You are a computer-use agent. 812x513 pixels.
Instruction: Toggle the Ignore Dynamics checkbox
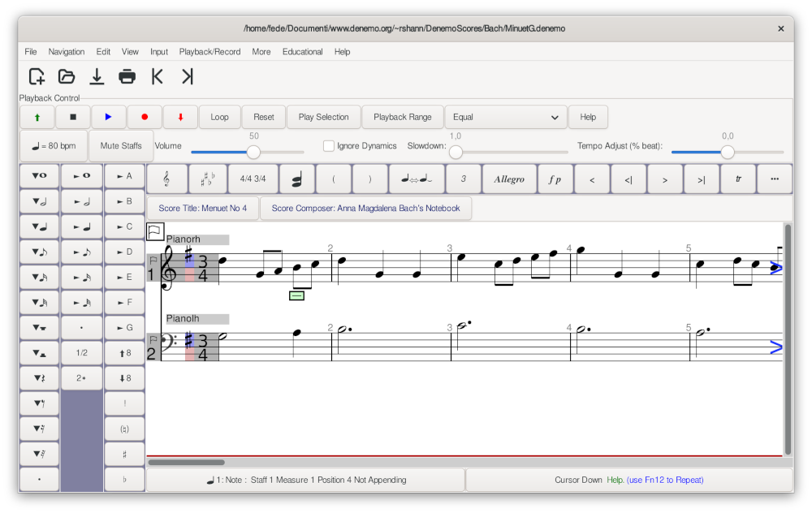329,146
